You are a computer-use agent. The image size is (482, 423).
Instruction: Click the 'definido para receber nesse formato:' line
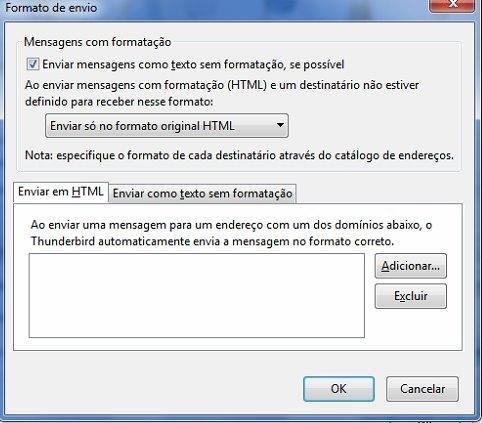[119, 101]
